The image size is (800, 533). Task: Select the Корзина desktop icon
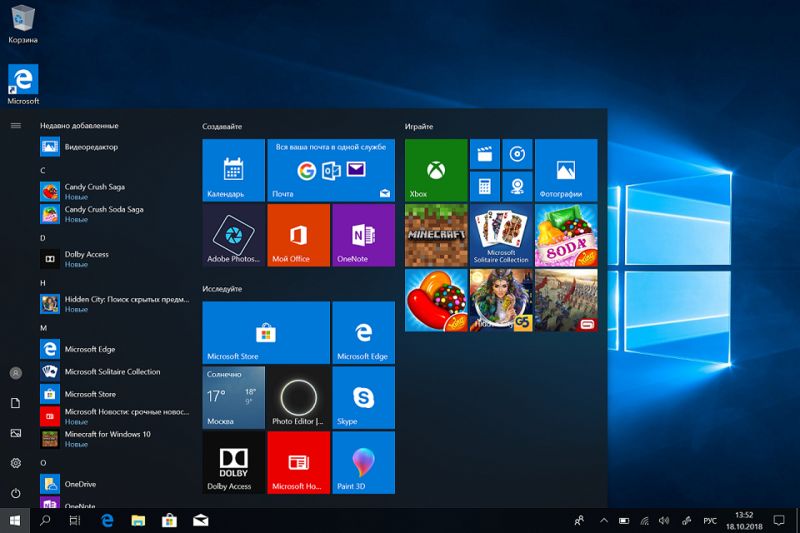point(23,23)
